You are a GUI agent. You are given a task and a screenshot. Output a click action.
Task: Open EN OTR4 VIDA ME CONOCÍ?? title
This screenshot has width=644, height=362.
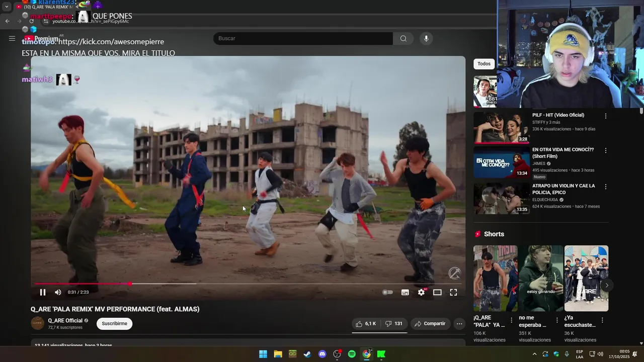[x=563, y=153]
